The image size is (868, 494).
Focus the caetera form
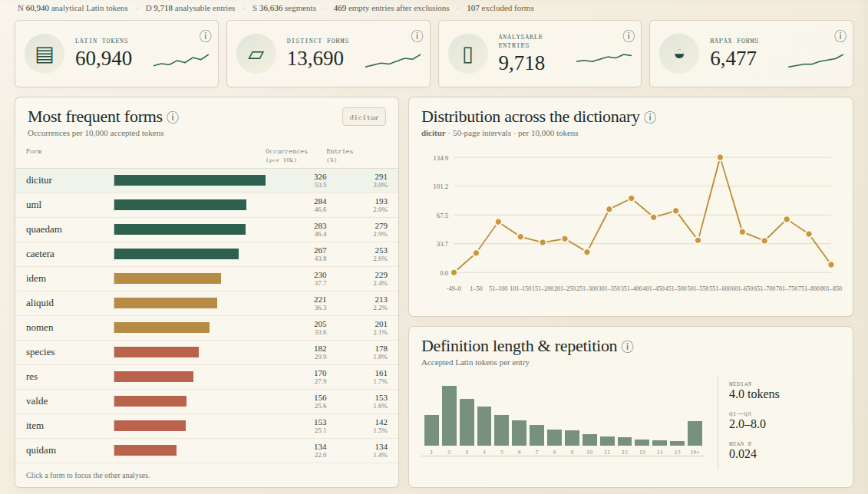pos(206,254)
